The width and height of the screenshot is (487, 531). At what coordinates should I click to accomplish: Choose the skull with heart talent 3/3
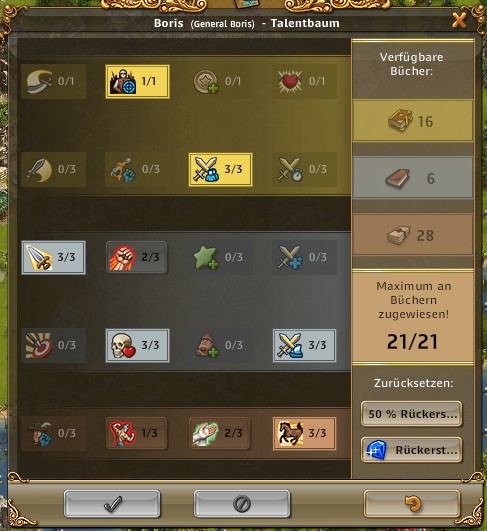click(137, 345)
